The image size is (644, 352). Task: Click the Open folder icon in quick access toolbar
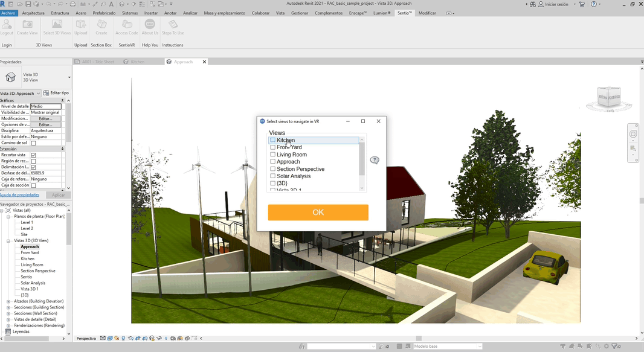tap(20, 4)
